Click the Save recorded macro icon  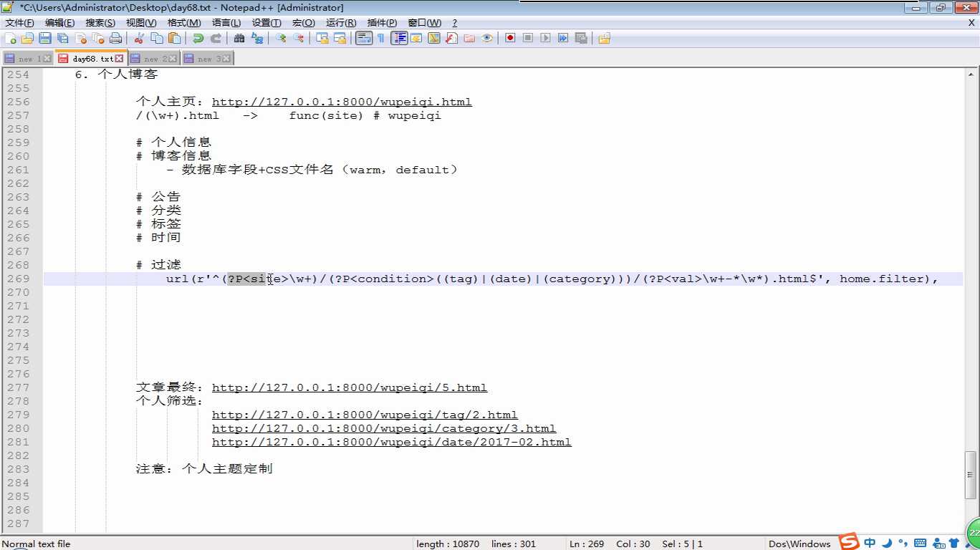coord(581,38)
